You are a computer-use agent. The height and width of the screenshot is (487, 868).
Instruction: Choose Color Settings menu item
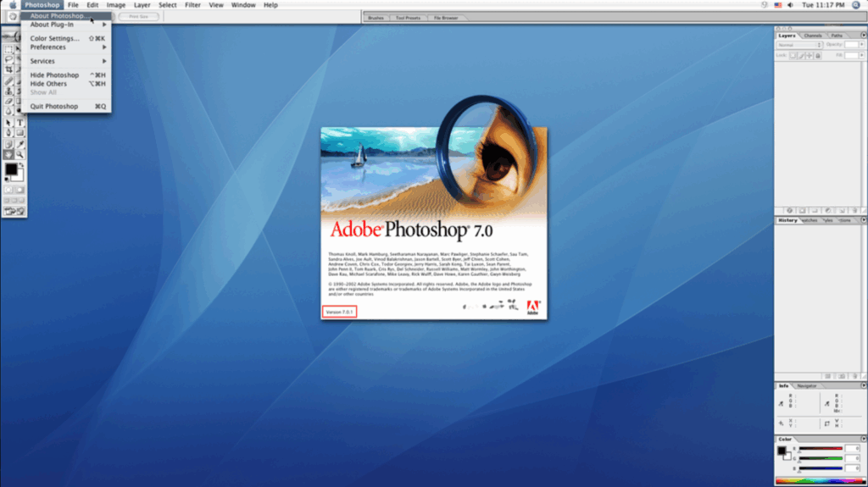pos(66,38)
